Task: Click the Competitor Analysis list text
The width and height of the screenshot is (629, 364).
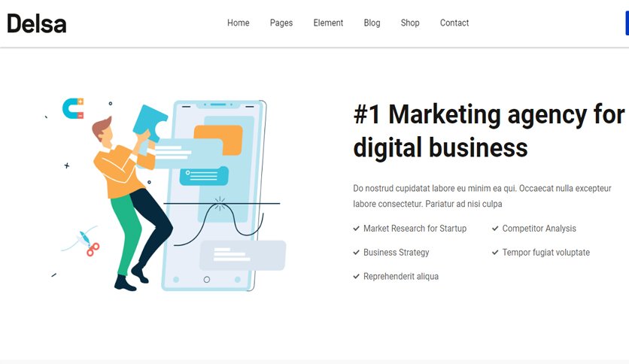Action: 539,229
